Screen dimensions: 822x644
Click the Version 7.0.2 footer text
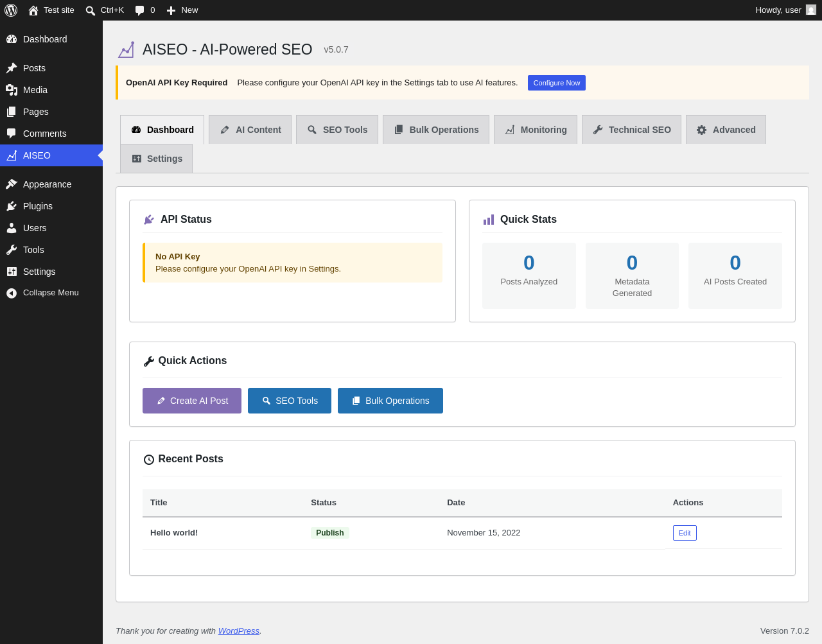[x=785, y=631]
